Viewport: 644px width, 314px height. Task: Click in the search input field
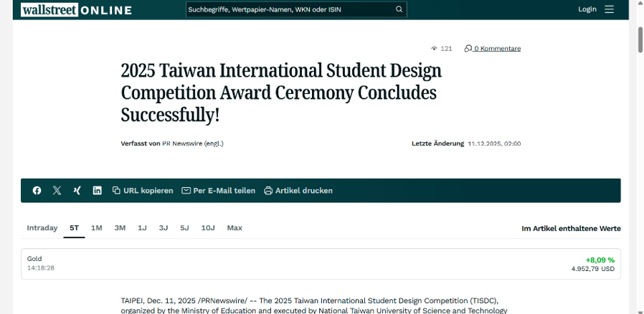point(287,9)
